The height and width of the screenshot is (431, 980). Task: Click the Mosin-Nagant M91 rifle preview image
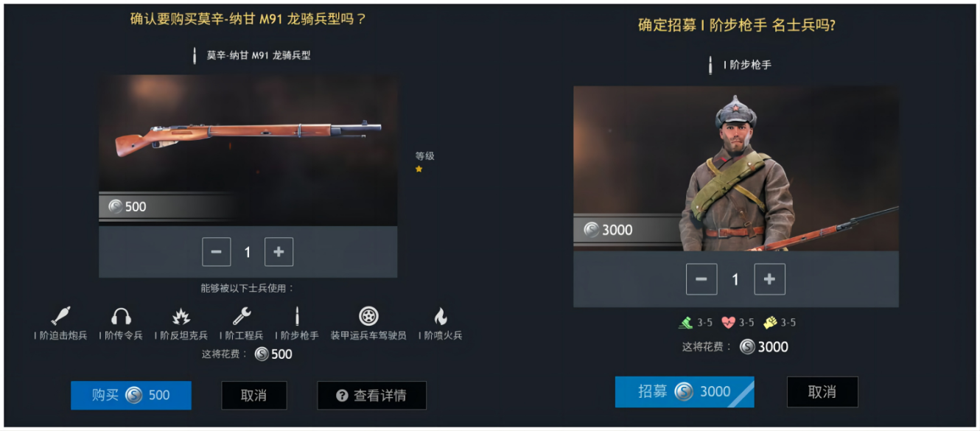pyautogui.click(x=248, y=150)
